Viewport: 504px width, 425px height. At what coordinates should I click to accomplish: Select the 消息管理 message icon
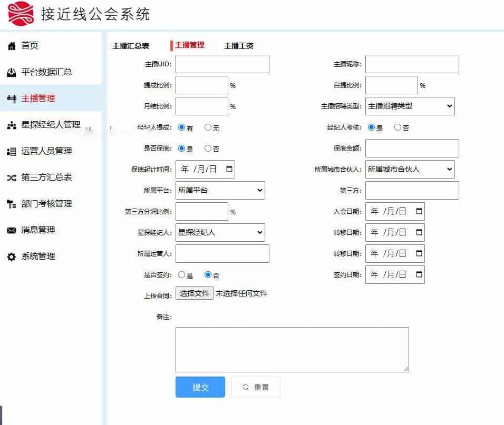click(12, 230)
